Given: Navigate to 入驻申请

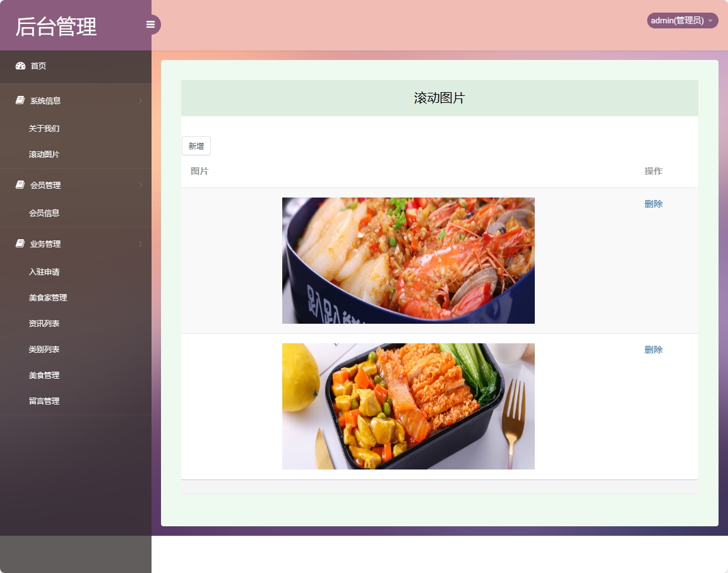Looking at the screenshot, I should pos(43,271).
